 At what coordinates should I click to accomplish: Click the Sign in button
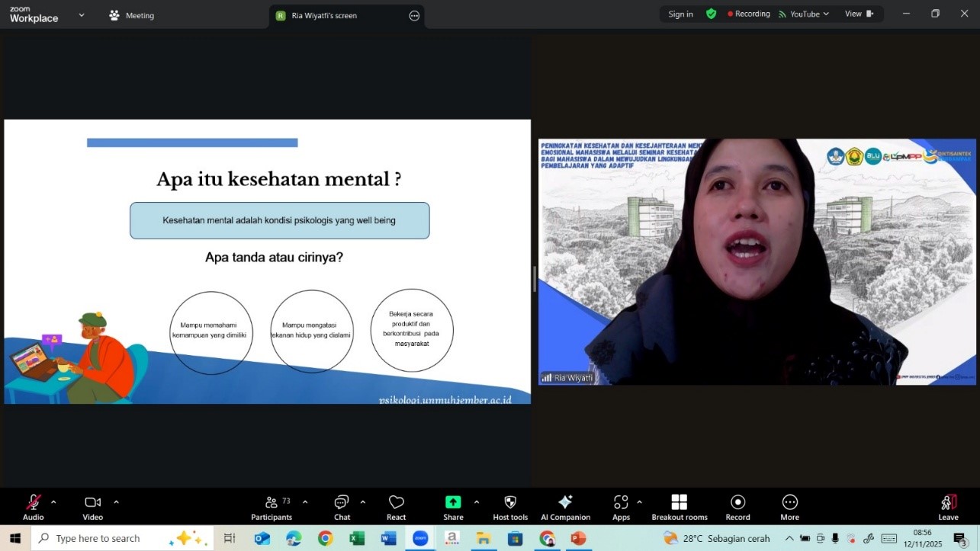pos(680,14)
